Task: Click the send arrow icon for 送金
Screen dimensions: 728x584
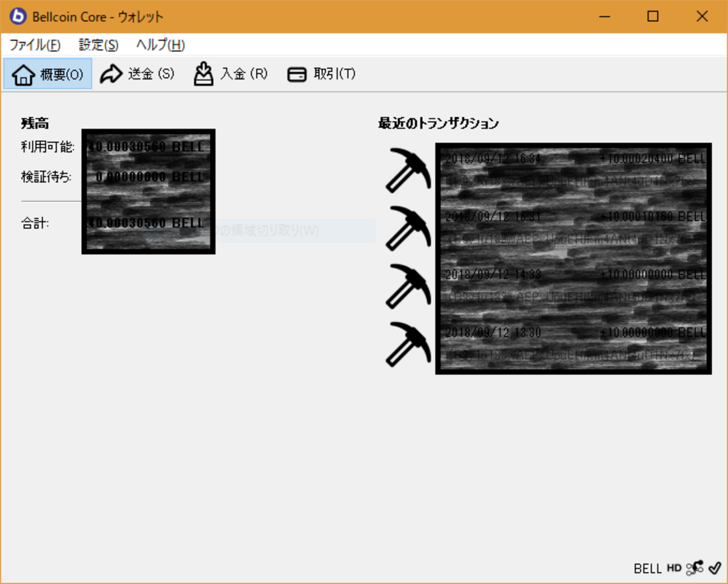Action: [111, 73]
